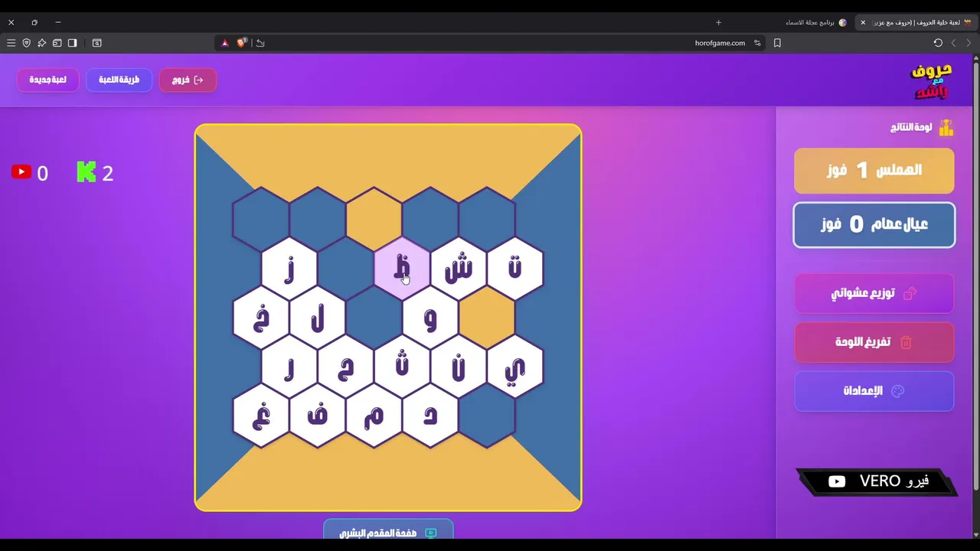Select the لعبة خلية الحروف tab
This screenshot has height=551, width=980.
pos(916,22)
